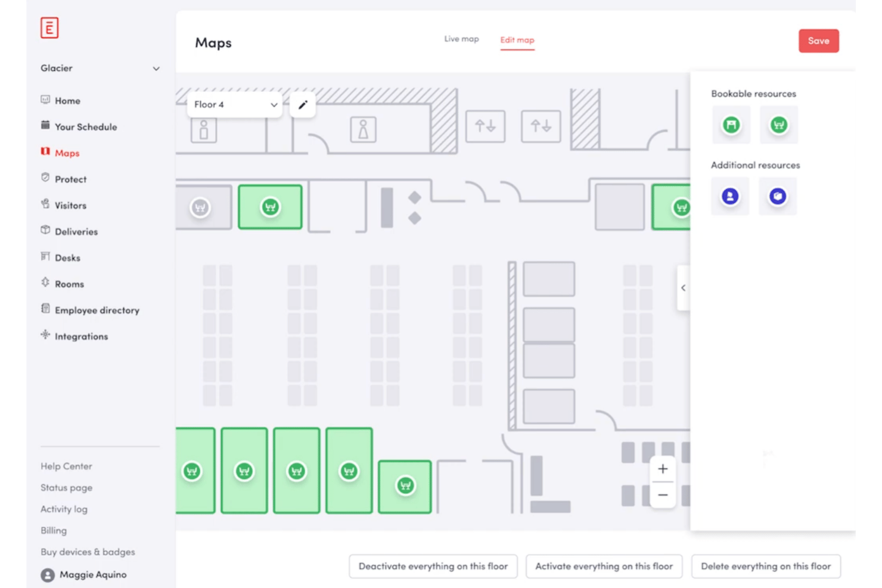Open the Help Center link

click(x=66, y=466)
